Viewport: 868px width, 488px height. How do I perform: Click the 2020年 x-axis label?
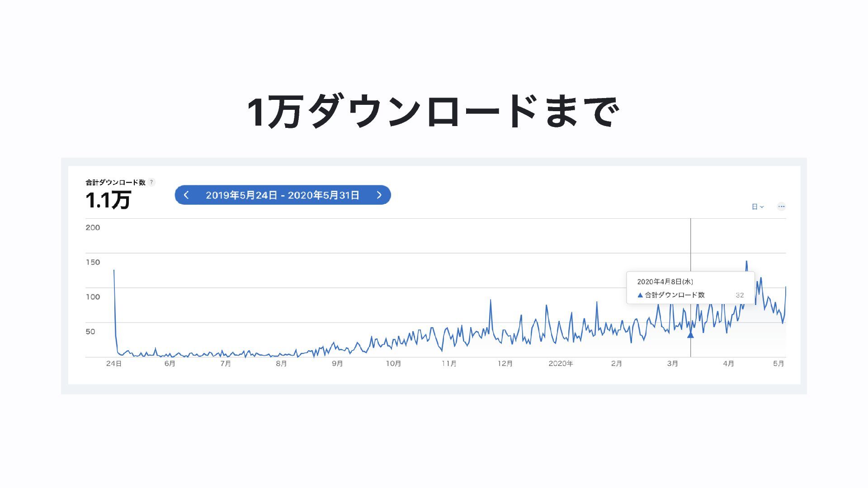(561, 364)
